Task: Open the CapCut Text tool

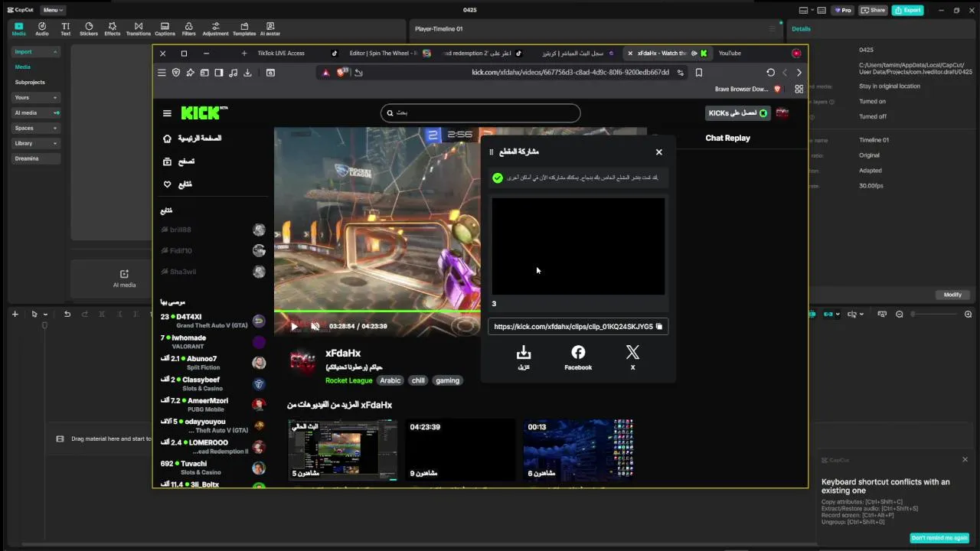Action: pyautogui.click(x=65, y=28)
